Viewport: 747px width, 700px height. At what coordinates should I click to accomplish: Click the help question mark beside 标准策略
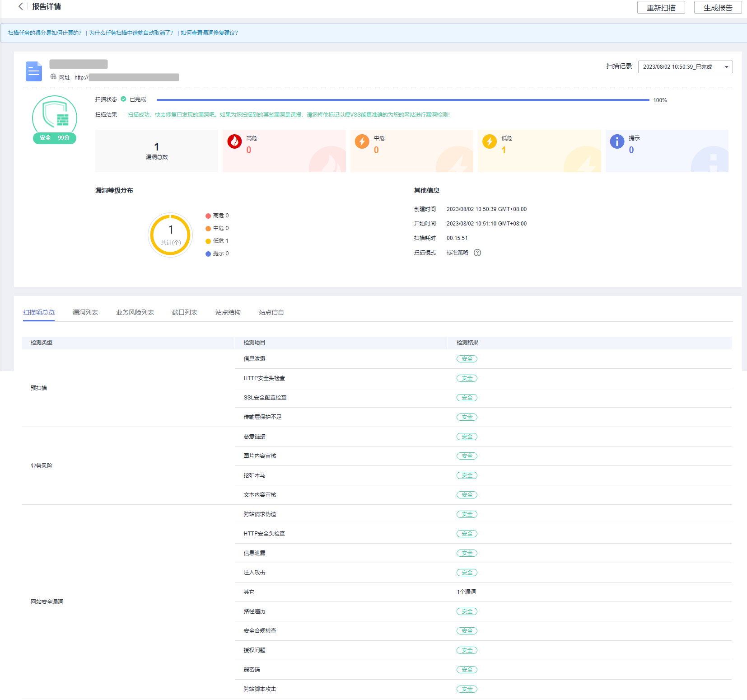pos(477,253)
